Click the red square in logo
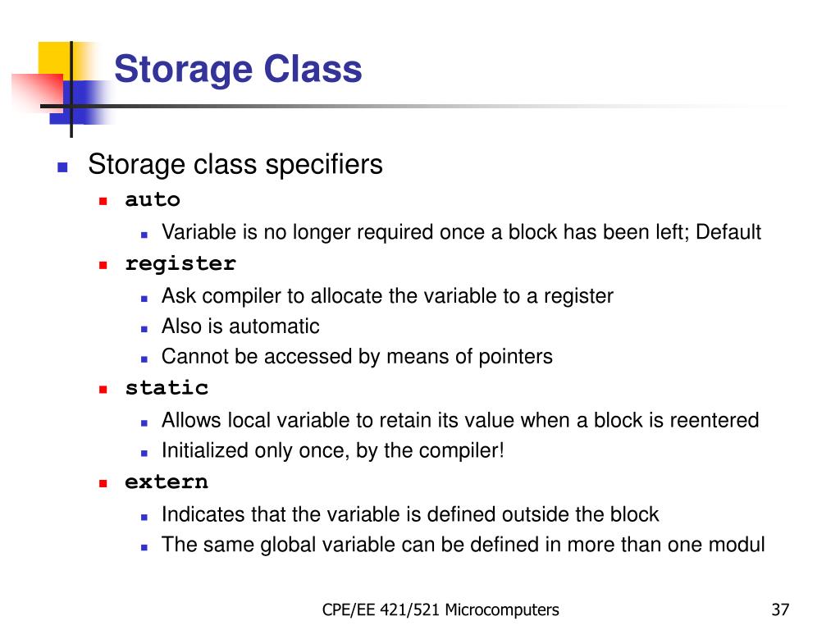Viewport: 840px width, 630px height. pyautogui.click(x=38, y=93)
